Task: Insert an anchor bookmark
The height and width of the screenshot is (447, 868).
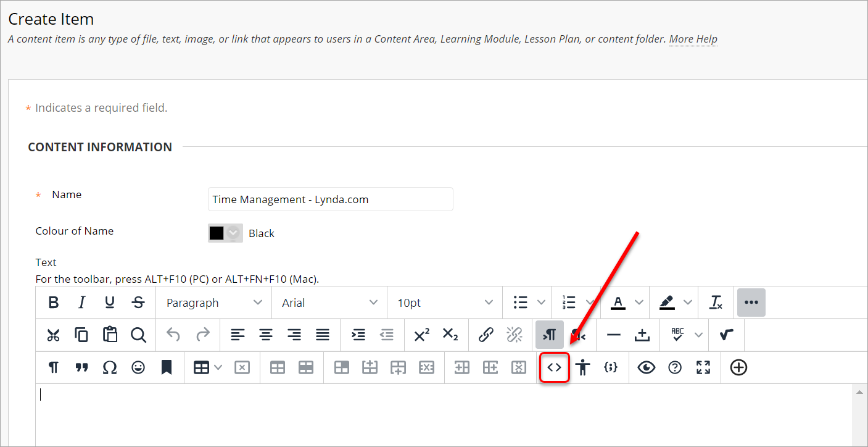Action: pyautogui.click(x=167, y=367)
